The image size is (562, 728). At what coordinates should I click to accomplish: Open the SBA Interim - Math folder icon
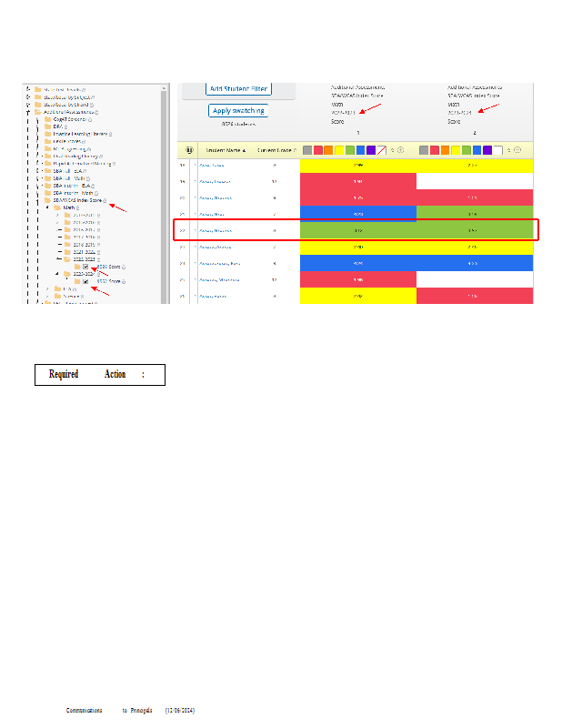coord(48,193)
